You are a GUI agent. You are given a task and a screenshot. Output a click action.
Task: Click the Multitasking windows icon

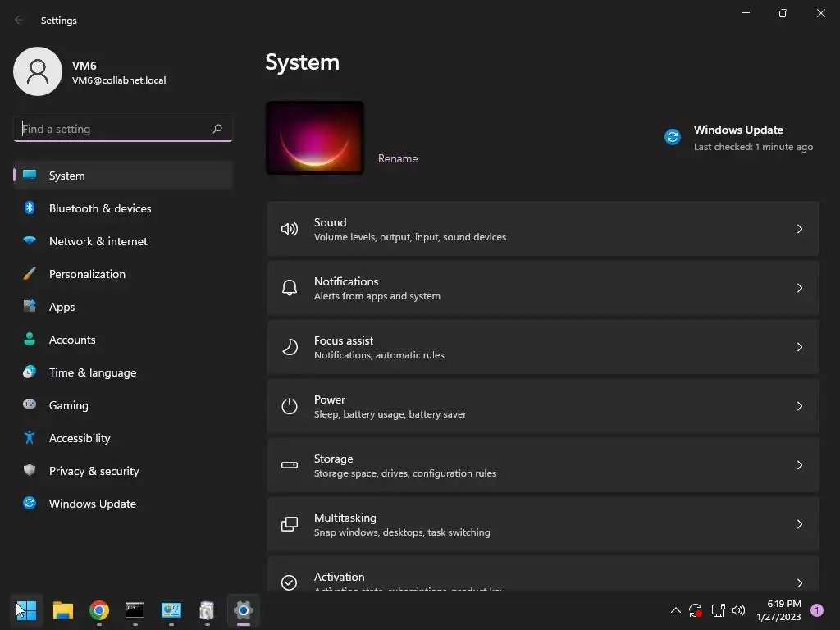tap(290, 524)
